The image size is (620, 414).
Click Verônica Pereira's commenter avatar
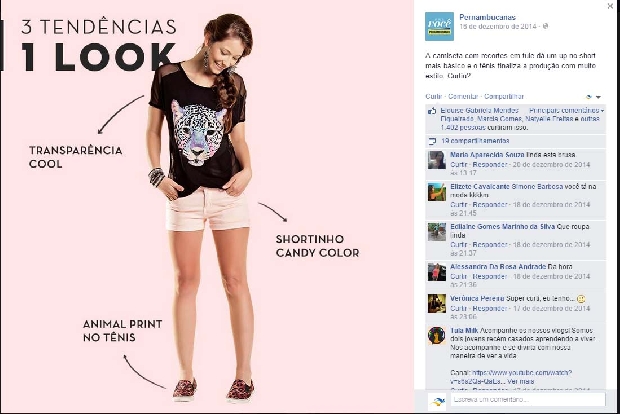[437, 304]
